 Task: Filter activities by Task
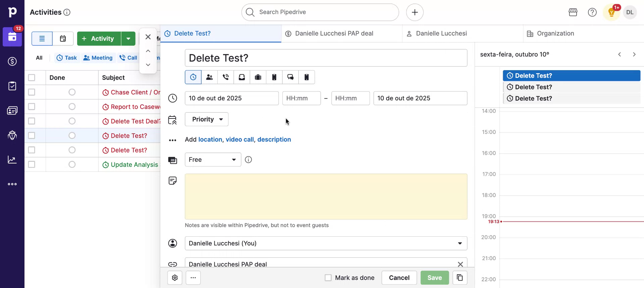[x=67, y=58]
